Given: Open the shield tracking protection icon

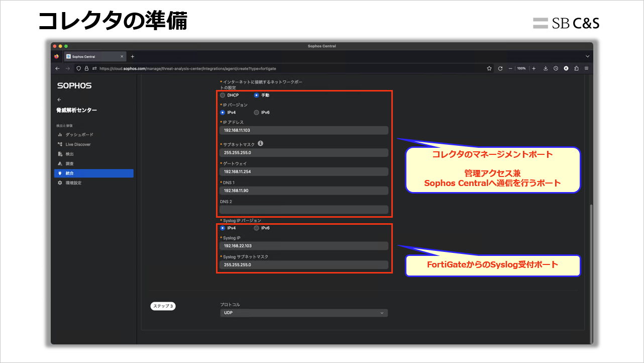Looking at the screenshot, I should [79, 68].
